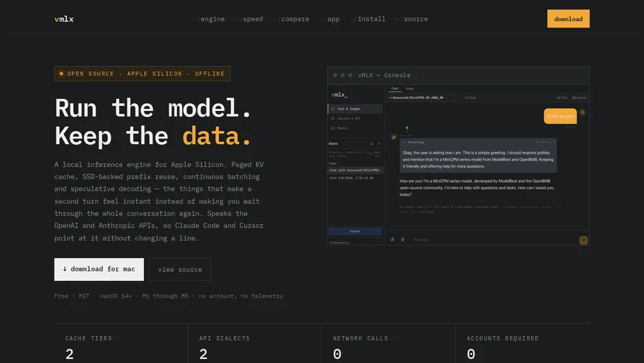Switch to the Chat tab in console
This screenshot has height=363, width=644.
click(395, 88)
